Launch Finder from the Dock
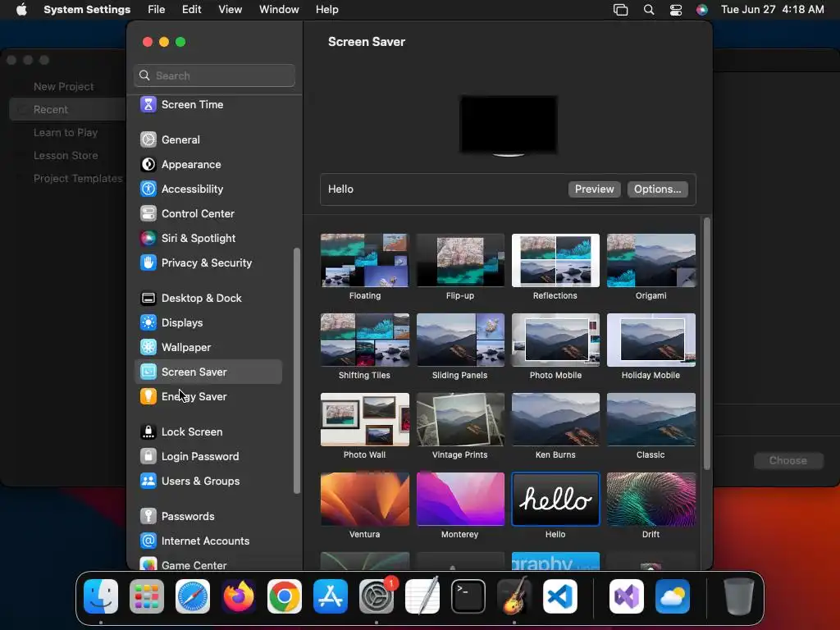The height and width of the screenshot is (630, 840). (101, 596)
